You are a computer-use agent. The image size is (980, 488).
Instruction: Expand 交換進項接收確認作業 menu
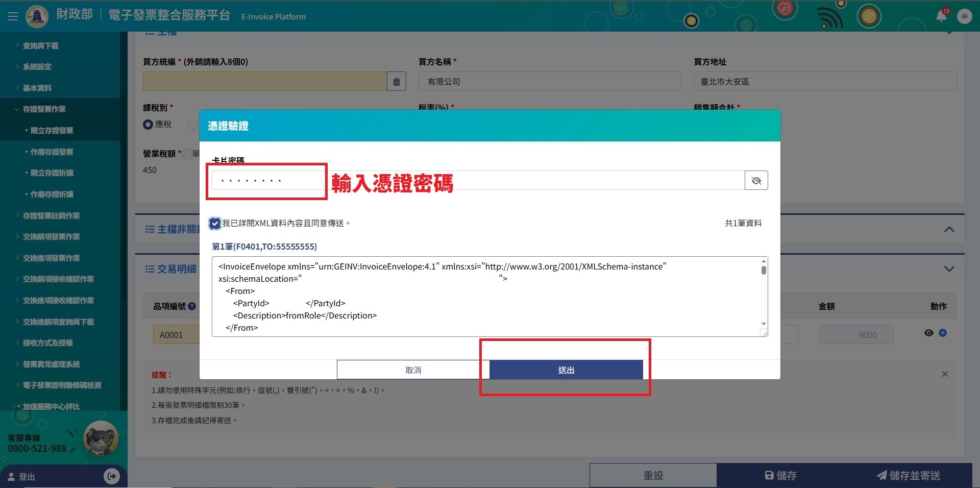58,301
